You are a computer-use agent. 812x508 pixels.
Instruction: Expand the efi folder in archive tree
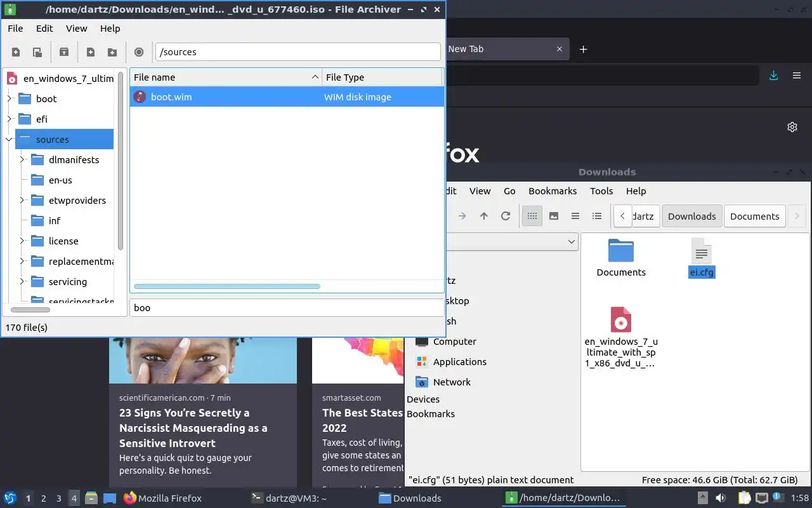point(10,119)
